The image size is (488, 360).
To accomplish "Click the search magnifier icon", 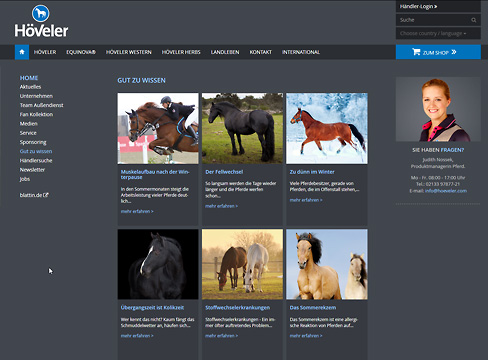I will pos(474,20).
